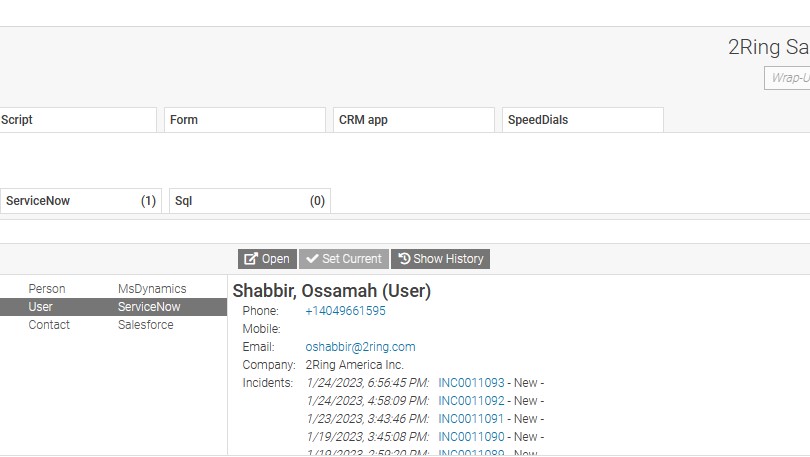Select the ServiceNow (1) results tab
The image size is (810, 457).
[x=81, y=201]
